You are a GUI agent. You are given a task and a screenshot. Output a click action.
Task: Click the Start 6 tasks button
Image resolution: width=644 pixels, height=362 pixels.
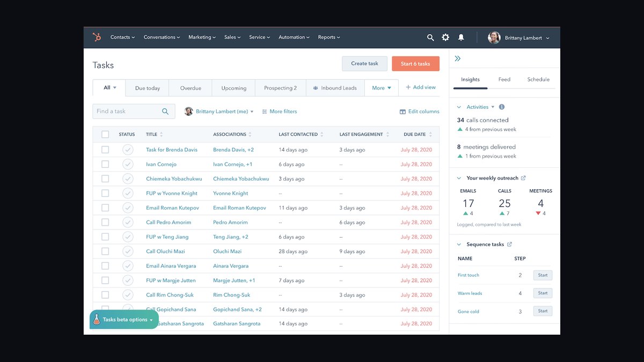click(415, 64)
